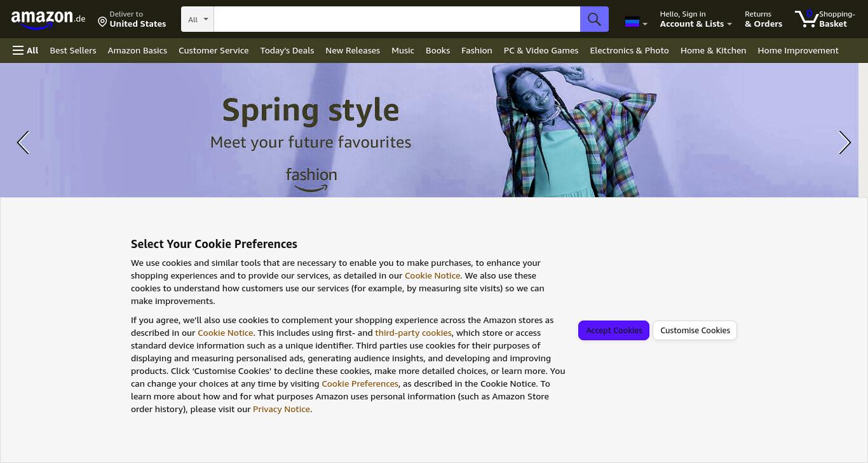Choose Customise Cookies
Viewport: 868px width, 463px height.
pyautogui.click(x=695, y=330)
